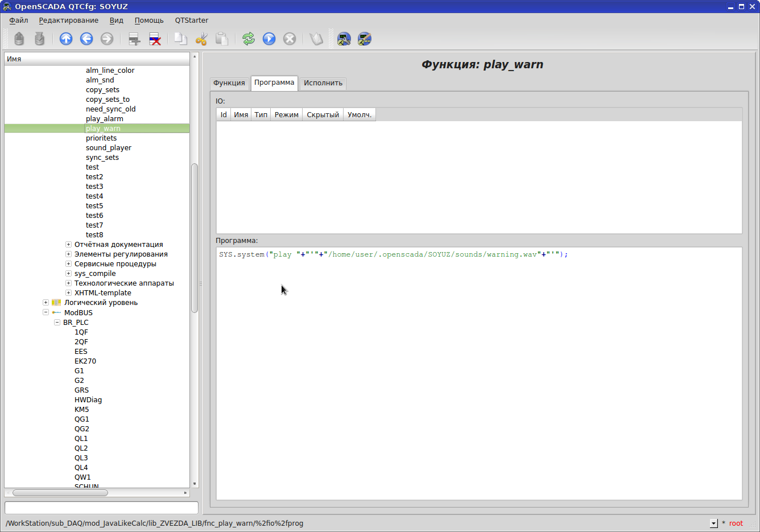Click the Логический уровень folder icon
Viewport: 760px width, 532px height.
56,303
